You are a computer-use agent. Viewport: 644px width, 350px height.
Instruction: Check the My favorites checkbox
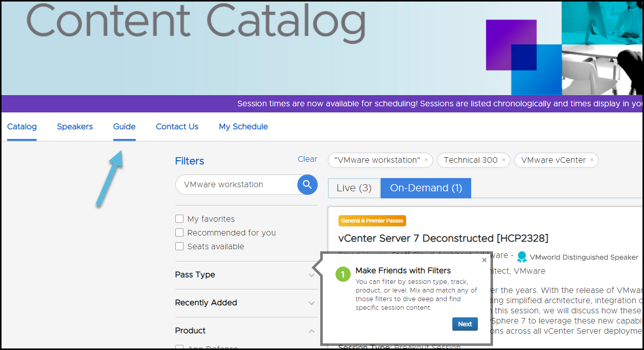179,219
